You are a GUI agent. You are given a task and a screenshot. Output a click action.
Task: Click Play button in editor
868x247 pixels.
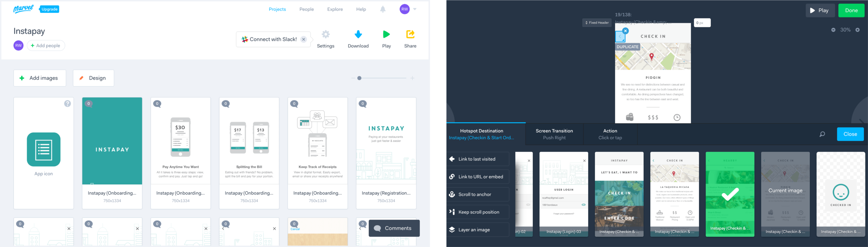820,10
